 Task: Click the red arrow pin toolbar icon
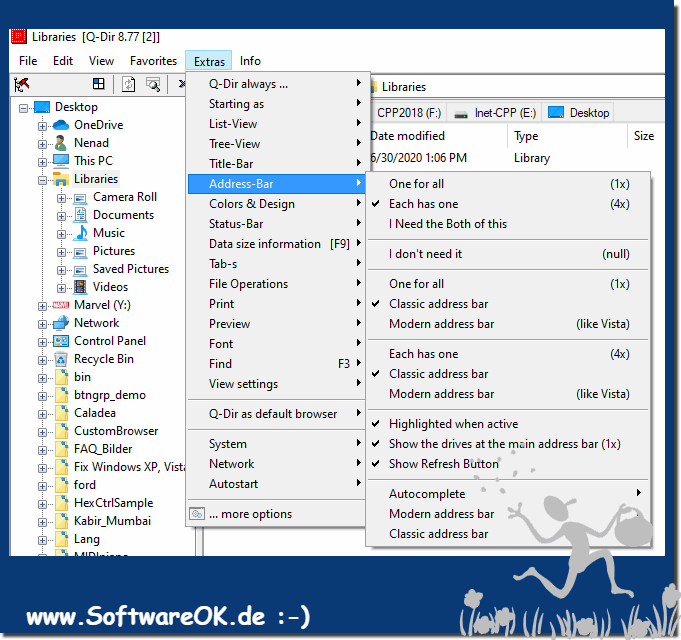(21, 84)
